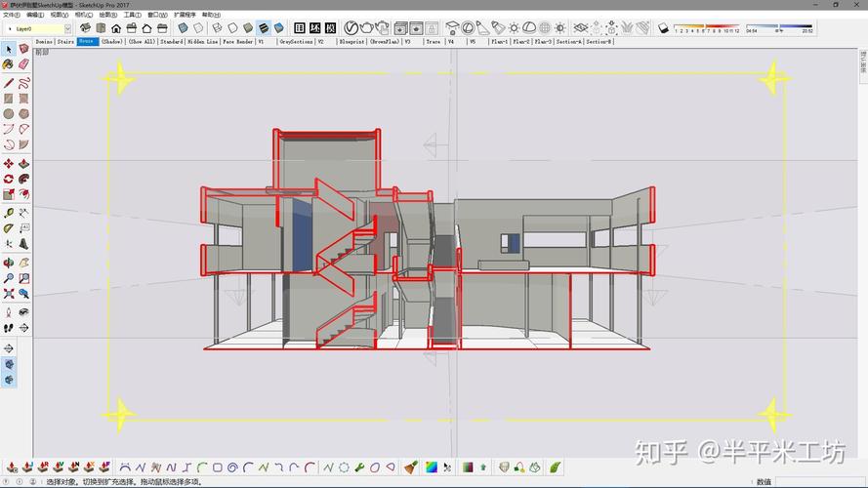Switch to the Hidden Line scene tab
This screenshot has width=868, height=488.
coord(202,42)
